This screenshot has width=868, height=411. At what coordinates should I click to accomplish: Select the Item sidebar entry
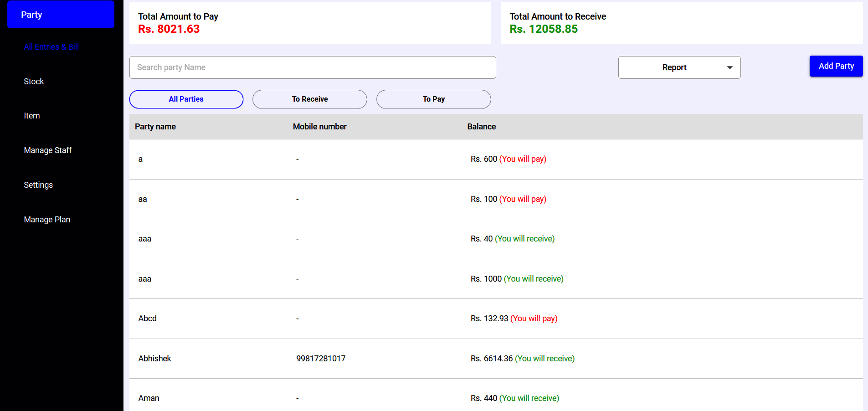[x=31, y=116]
